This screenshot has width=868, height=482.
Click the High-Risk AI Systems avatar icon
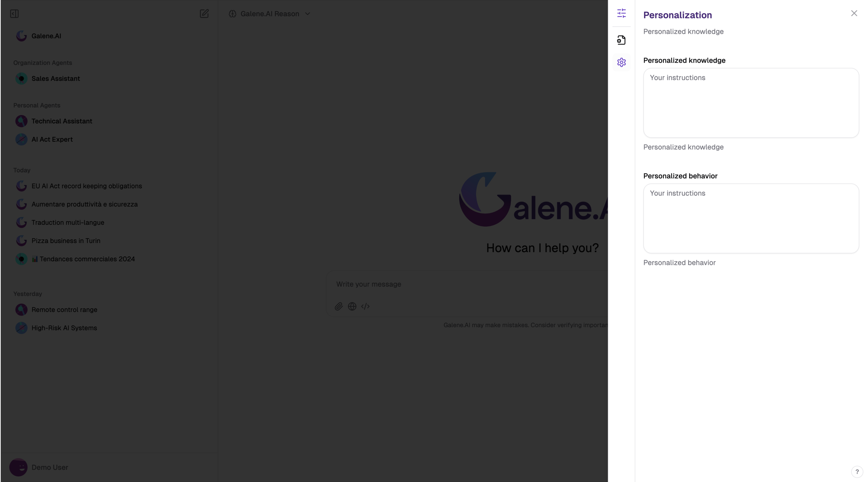click(21, 328)
